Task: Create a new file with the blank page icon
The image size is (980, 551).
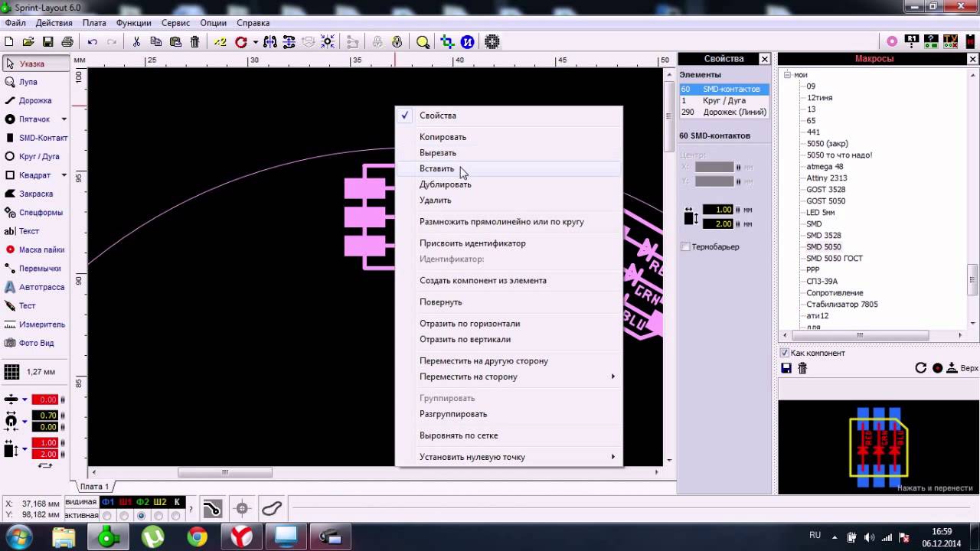Action: tap(9, 42)
